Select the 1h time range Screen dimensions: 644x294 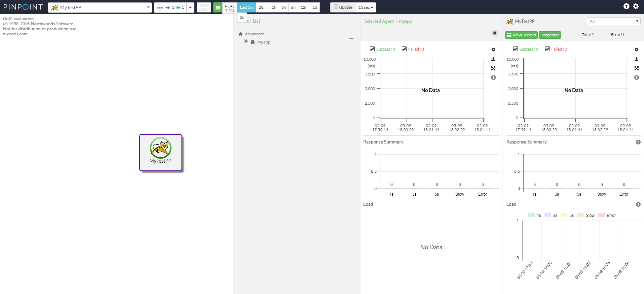tap(274, 7)
